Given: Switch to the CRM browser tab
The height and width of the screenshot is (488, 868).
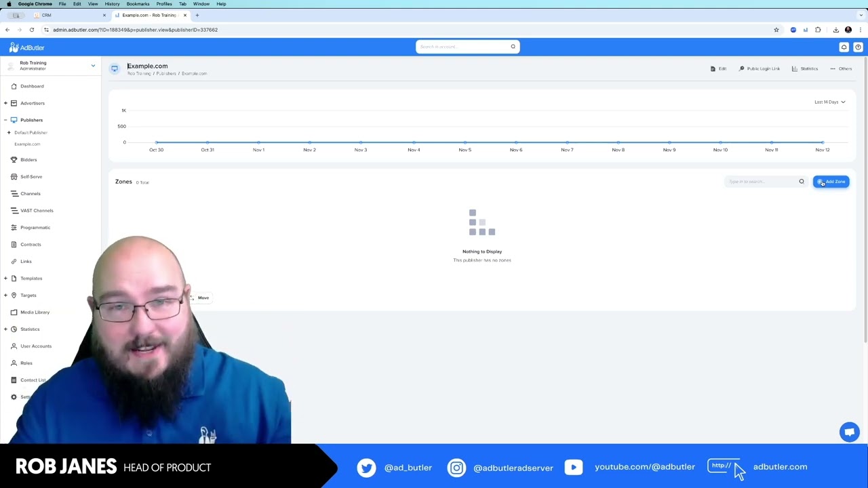Looking at the screenshot, I should pyautogui.click(x=68, y=15).
